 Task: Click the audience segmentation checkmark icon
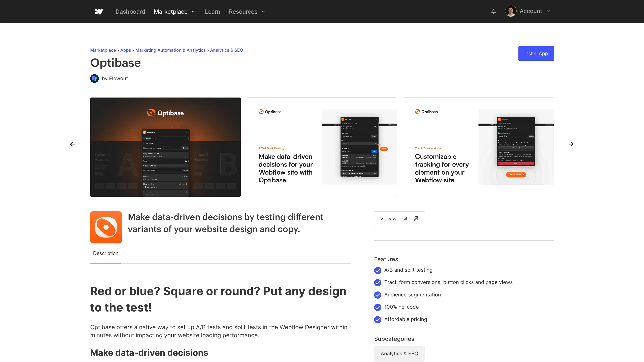point(378,295)
